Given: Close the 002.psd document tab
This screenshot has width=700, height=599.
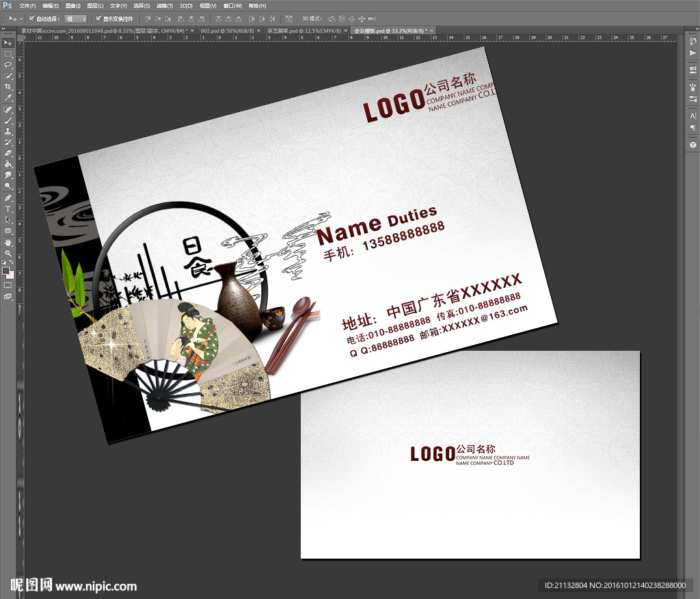Looking at the screenshot, I should 259,31.
